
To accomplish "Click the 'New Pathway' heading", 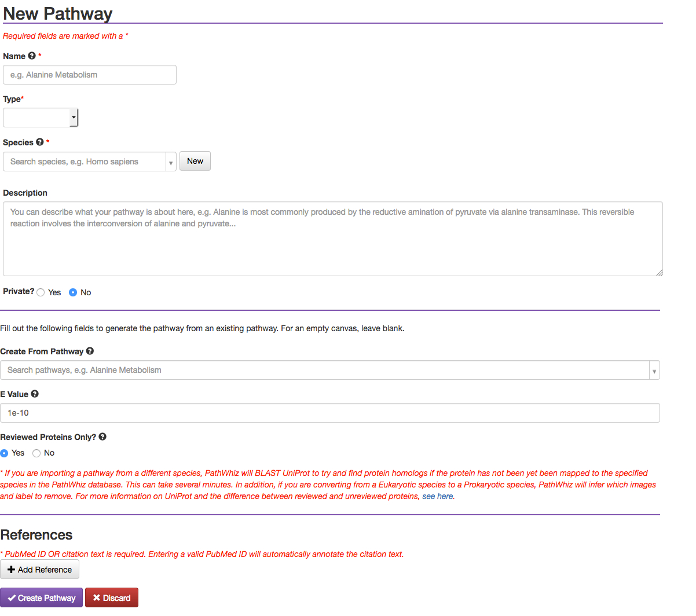I will click(x=58, y=13).
